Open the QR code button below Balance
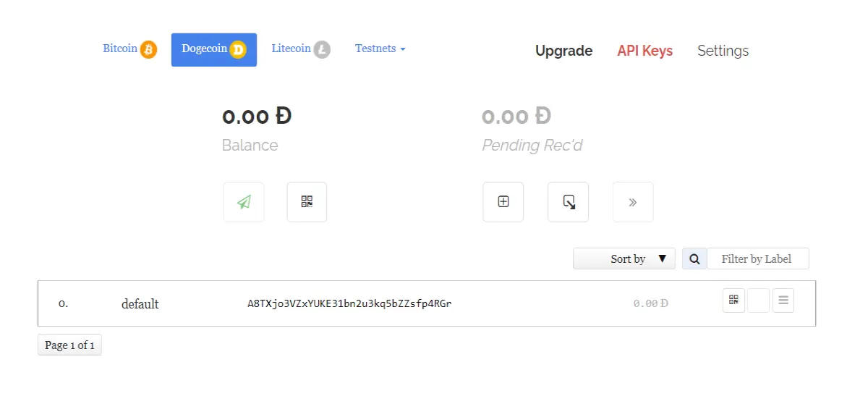This screenshot has width=868, height=420. click(307, 202)
